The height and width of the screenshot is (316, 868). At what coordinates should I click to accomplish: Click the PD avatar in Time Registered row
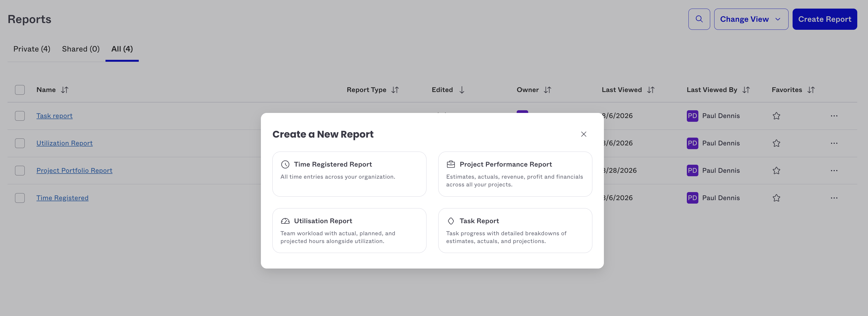point(692,198)
